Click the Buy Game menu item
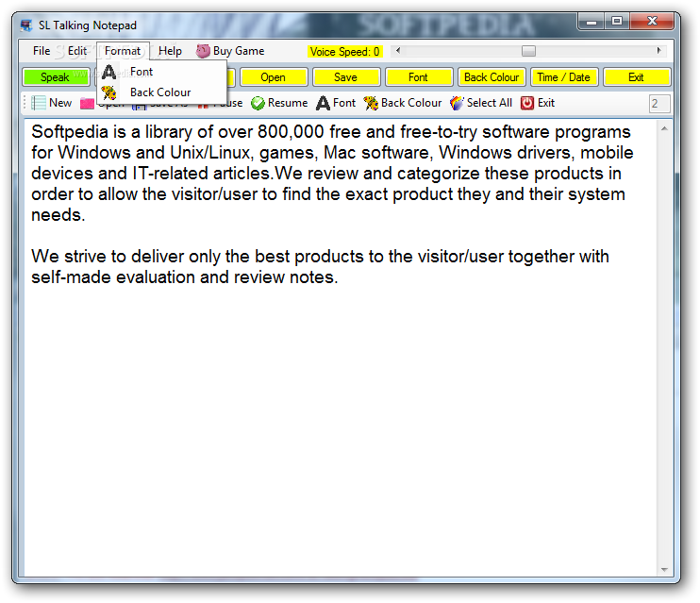The width and height of the screenshot is (700, 603). [x=230, y=51]
